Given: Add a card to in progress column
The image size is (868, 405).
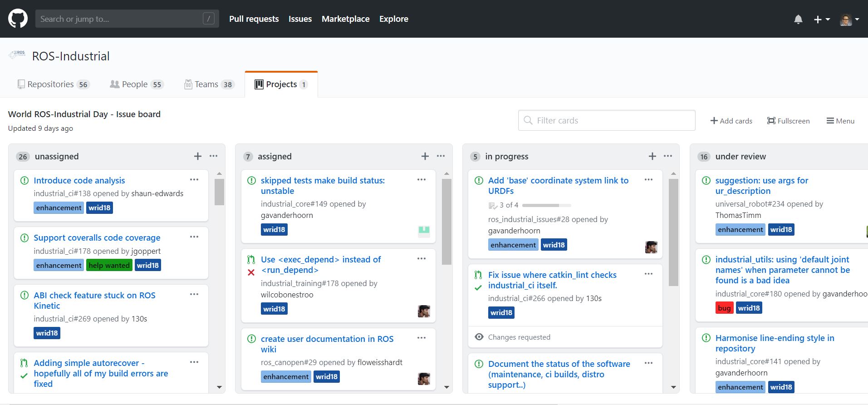Looking at the screenshot, I should pyautogui.click(x=652, y=156).
